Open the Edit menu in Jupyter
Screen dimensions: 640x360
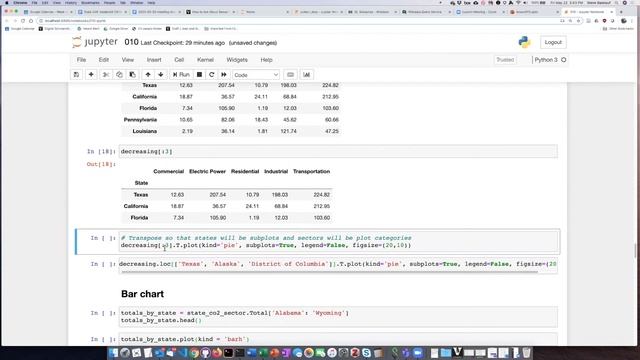(104, 60)
